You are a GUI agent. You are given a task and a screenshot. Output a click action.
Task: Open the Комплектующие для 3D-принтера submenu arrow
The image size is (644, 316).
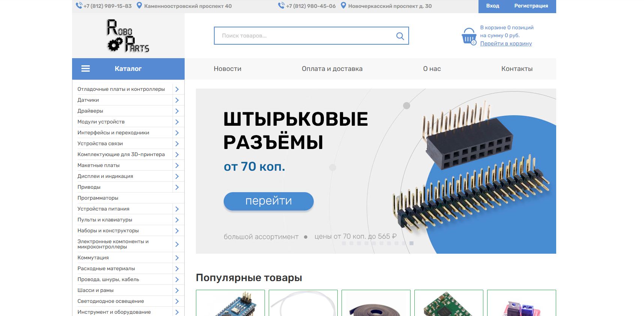tap(177, 155)
